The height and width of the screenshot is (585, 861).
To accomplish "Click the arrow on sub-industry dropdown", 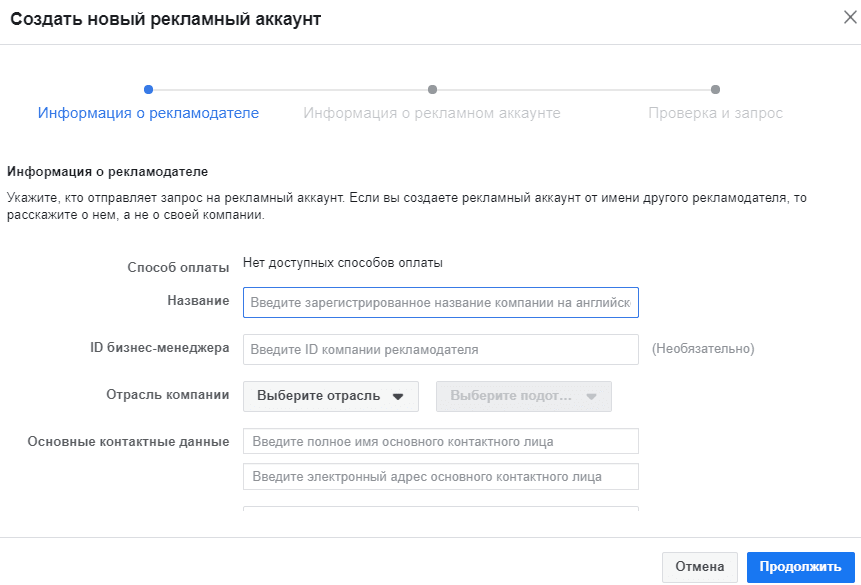I will click(x=591, y=397).
